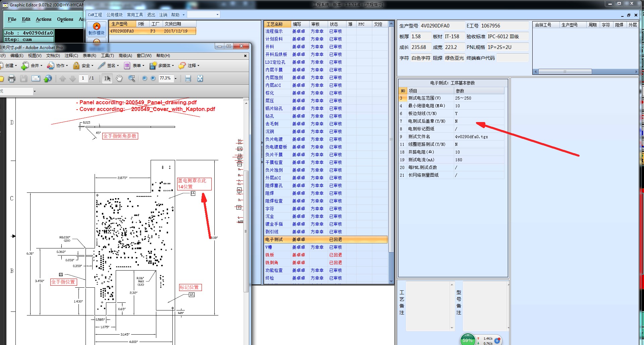Image resolution: width=644 pixels, height=345 pixels.
Task: Click the 表单 forms icon
Action: (127, 66)
